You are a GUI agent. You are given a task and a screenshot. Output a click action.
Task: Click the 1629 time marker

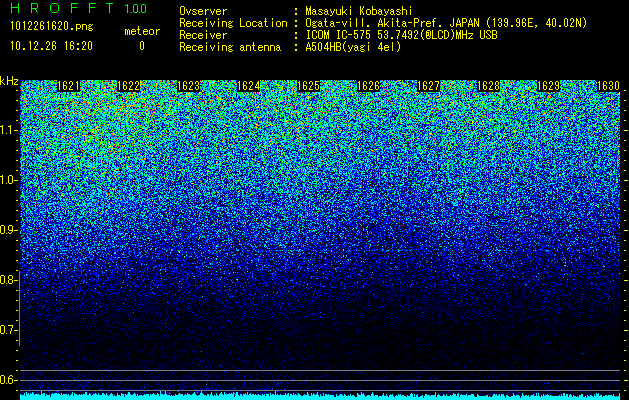coord(548,86)
